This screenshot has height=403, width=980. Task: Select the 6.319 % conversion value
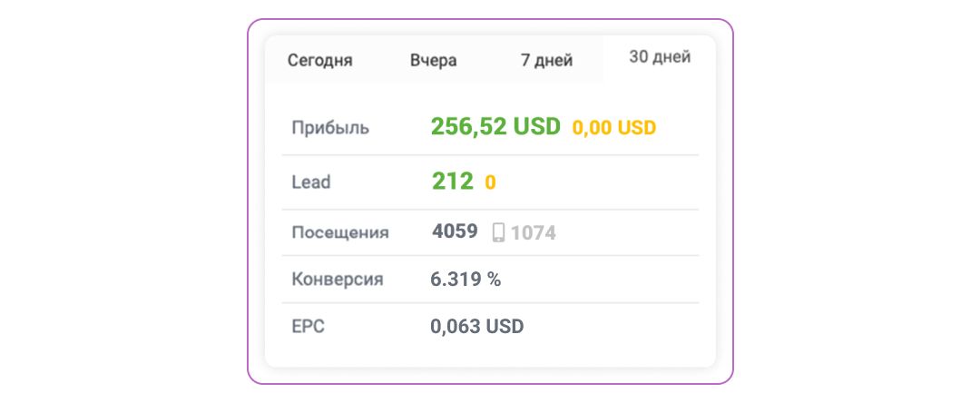click(x=465, y=279)
